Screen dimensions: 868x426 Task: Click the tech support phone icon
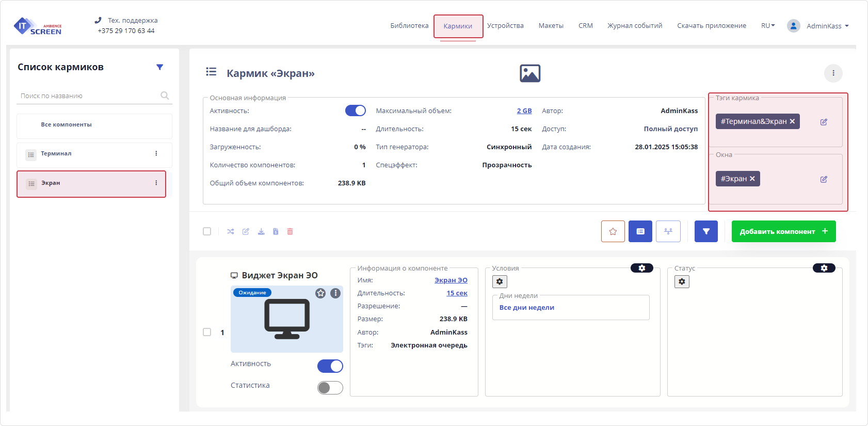[98, 20]
